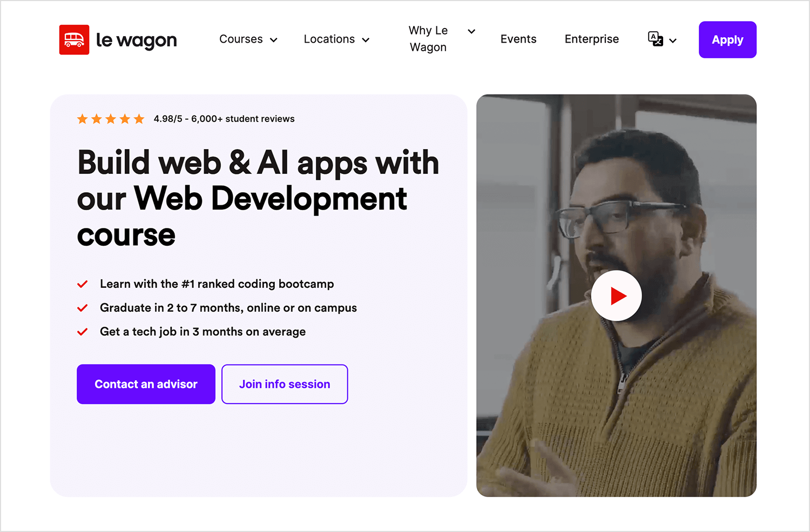
Task: Open the Courses menu
Action: pyautogui.click(x=241, y=39)
